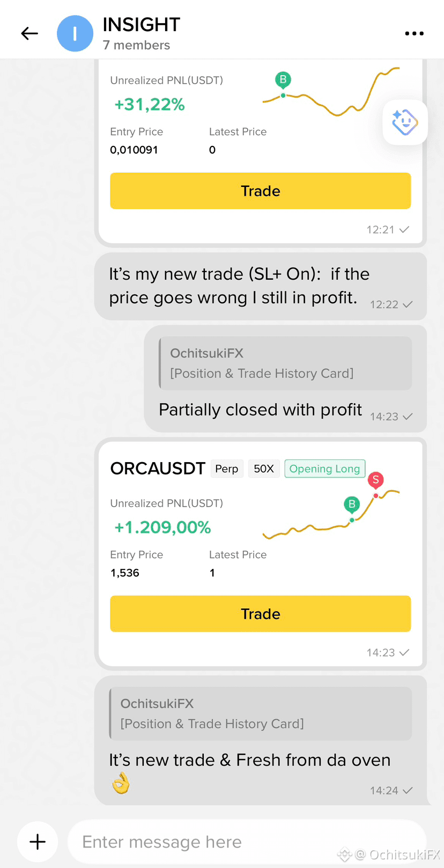Tap the red S sell marker on ORCAUSDT chart
The width and height of the screenshot is (444, 868).
click(x=376, y=480)
